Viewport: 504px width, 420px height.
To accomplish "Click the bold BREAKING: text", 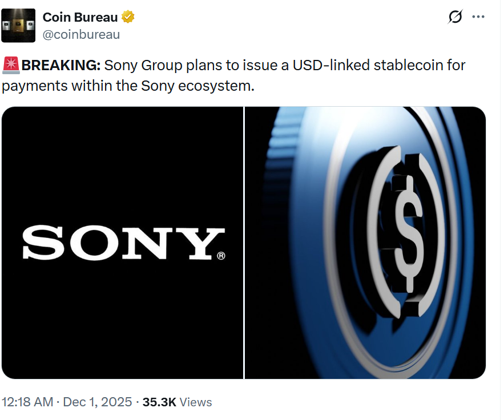I will coord(61,66).
